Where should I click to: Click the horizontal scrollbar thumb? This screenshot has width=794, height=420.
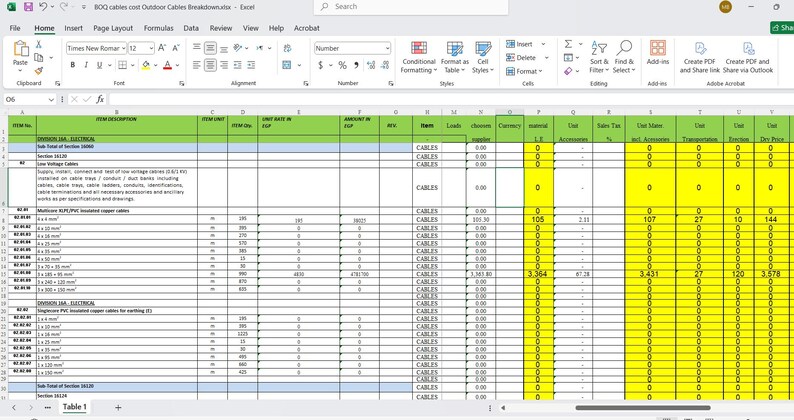click(x=643, y=407)
